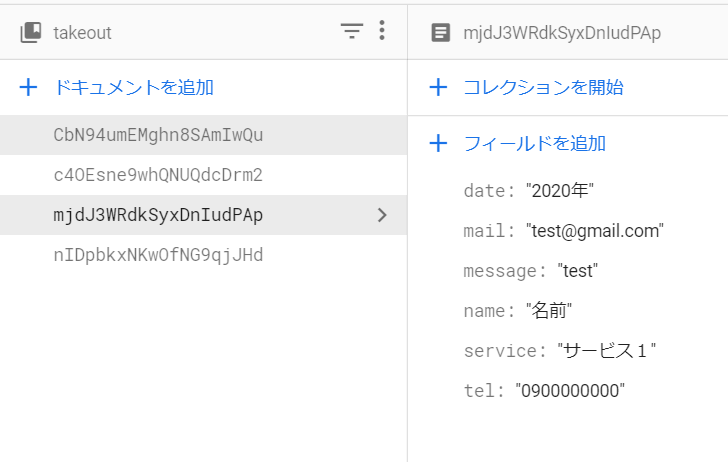Screen dimensions: 728x462
Task: Click the コレクションを開始 link
Action: (543, 88)
